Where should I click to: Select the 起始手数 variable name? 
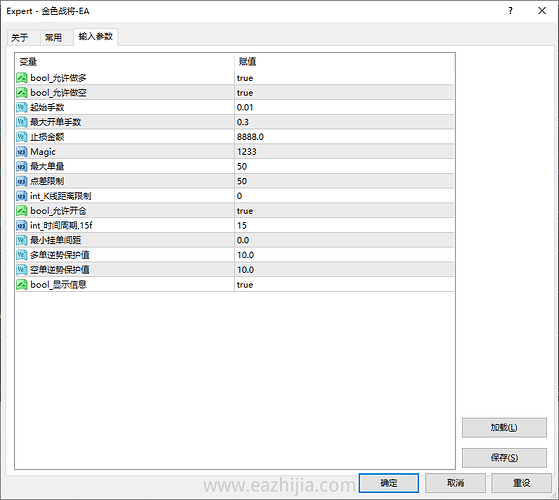point(47,107)
